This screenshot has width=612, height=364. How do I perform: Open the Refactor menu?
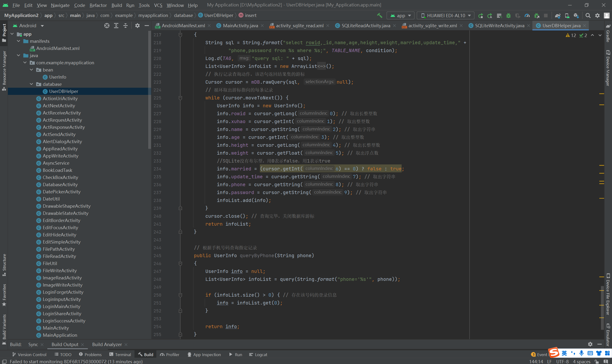tap(98, 5)
